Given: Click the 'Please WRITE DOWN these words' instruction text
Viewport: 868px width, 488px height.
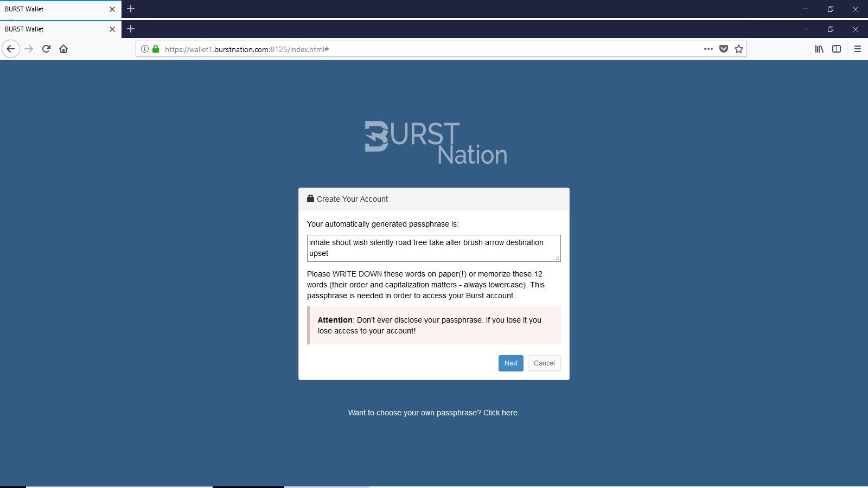Looking at the screenshot, I should (426, 285).
